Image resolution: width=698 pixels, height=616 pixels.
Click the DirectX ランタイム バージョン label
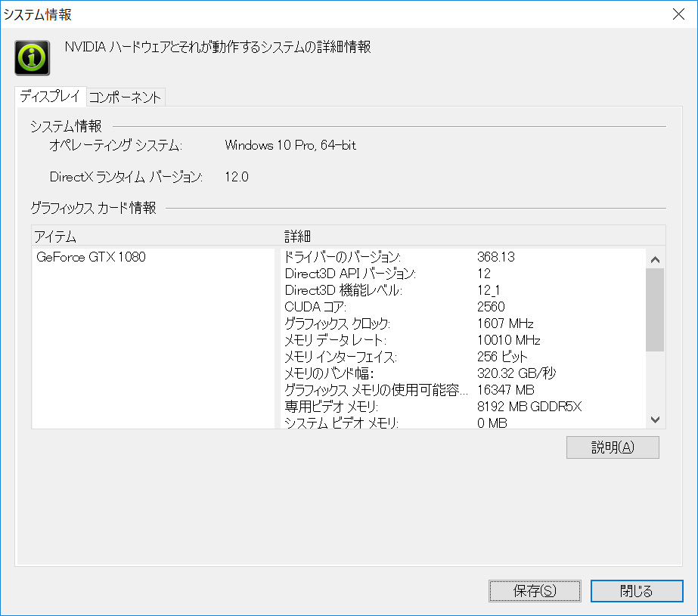[126, 177]
